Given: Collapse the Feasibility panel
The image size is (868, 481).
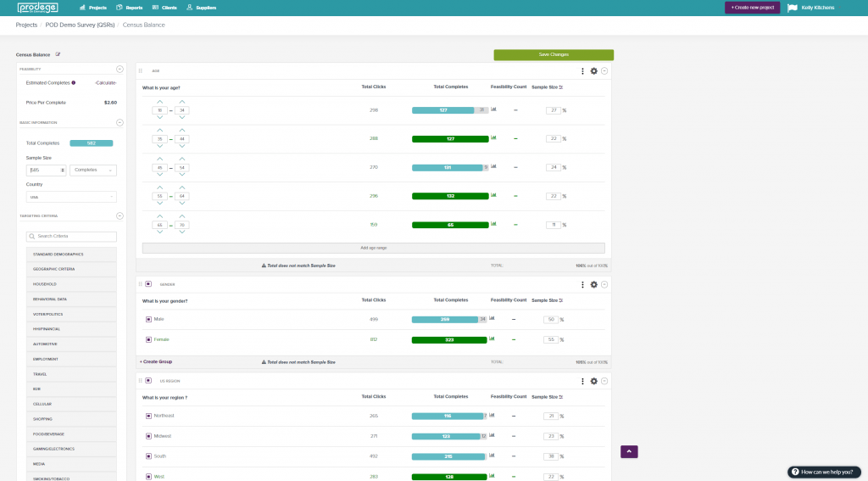Looking at the screenshot, I should [120, 69].
